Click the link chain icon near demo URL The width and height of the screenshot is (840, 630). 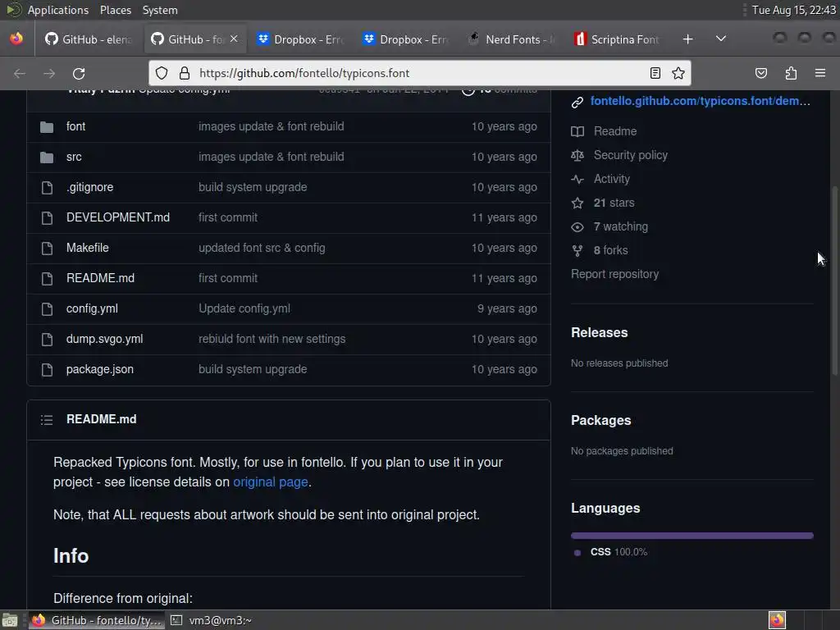click(x=577, y=103)
